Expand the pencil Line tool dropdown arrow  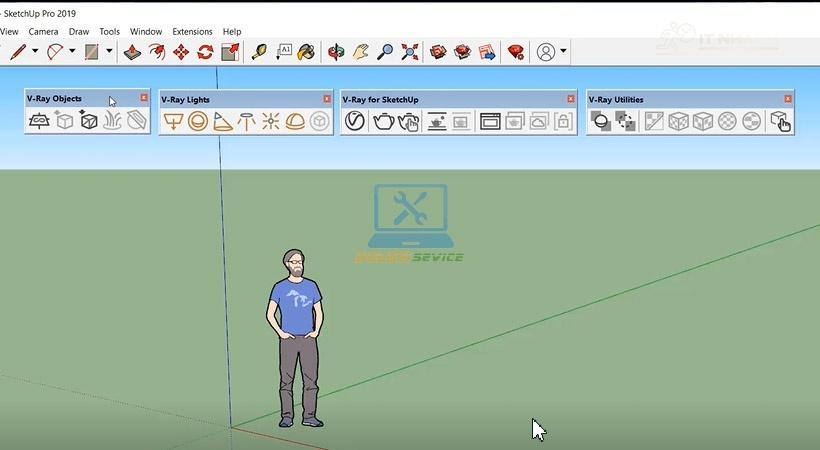point(35,51)
